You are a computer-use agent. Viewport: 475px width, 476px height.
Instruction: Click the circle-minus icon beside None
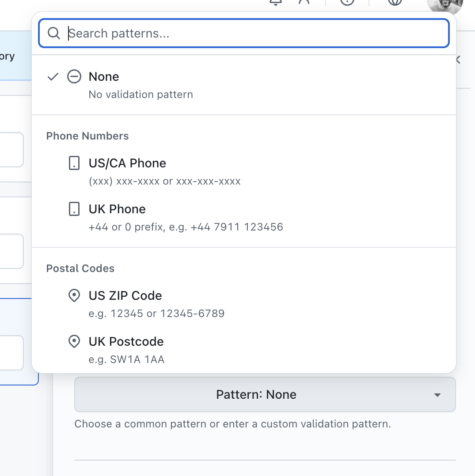click(74, 77)
